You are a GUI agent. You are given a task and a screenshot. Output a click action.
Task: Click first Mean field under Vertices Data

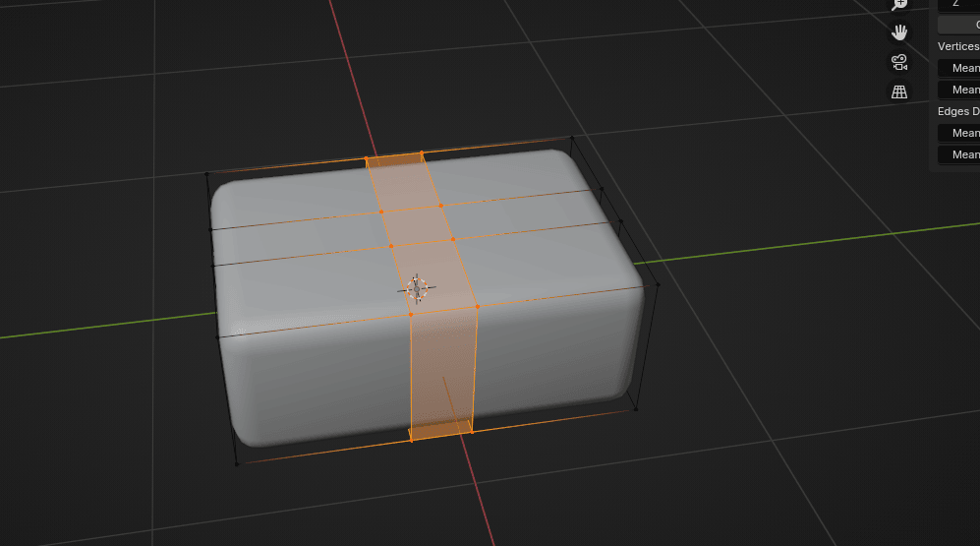pyautogui.click(x=959, y=68)
